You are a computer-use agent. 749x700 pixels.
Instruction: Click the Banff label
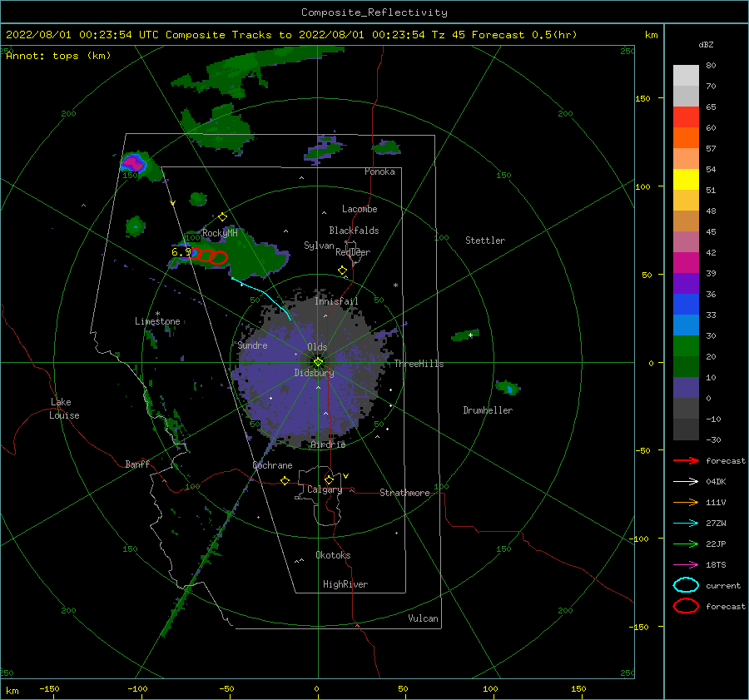(x=137, y=464)
